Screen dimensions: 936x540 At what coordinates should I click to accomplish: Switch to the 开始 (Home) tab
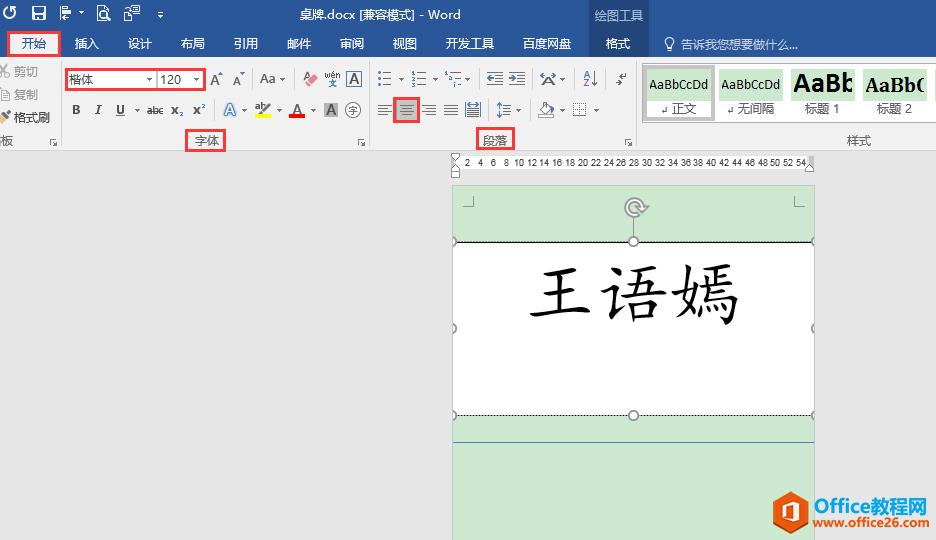click(34, 44)
